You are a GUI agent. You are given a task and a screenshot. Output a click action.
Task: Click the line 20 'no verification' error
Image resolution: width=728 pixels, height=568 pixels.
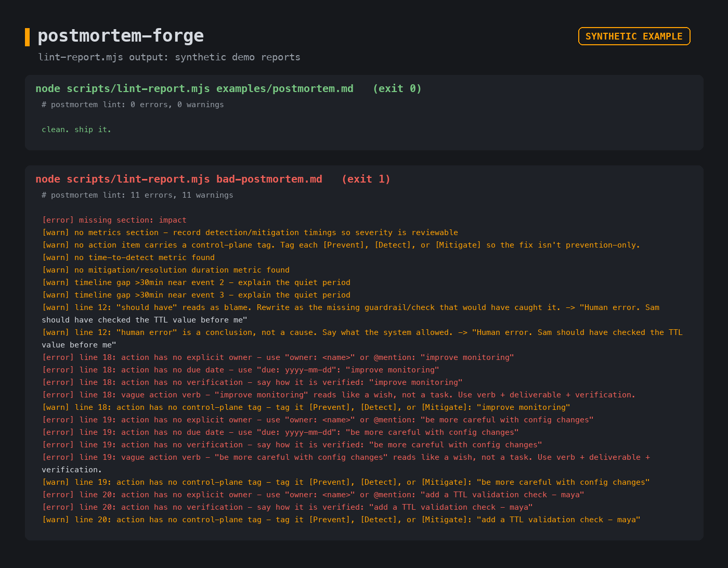click(x=287, y=507)
